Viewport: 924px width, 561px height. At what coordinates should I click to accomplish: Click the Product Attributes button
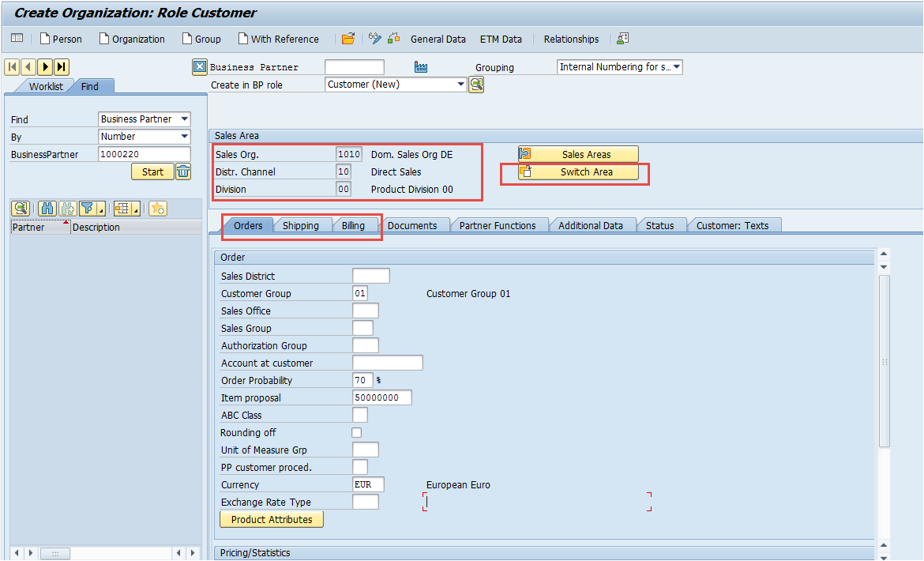click(x=272, y=520)
